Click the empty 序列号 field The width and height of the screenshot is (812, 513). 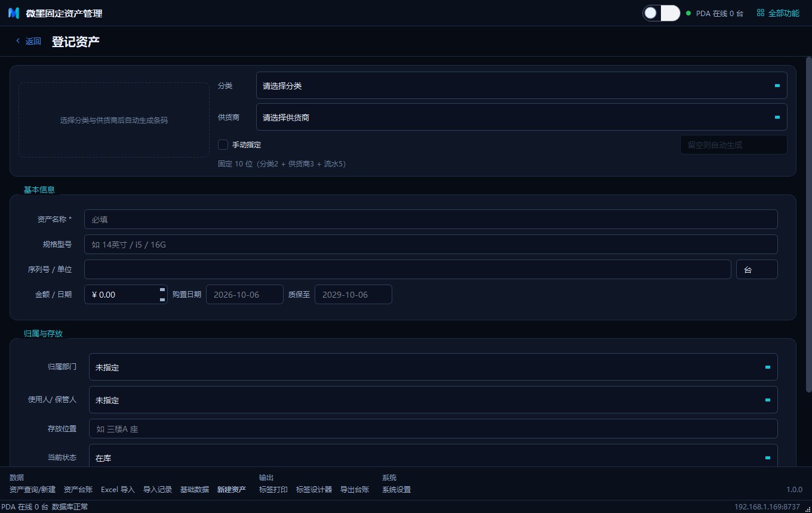[x=408, y=270]
